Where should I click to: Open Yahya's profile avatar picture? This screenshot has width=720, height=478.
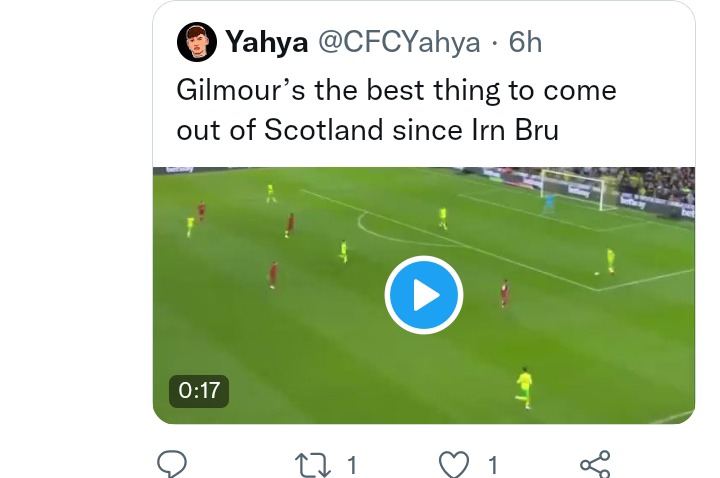point(197,42)
